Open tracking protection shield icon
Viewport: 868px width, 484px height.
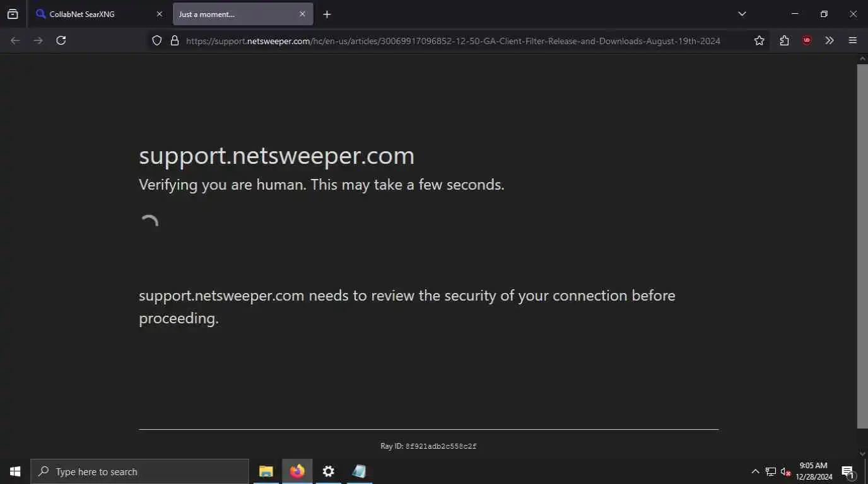[x=157, y=40]
